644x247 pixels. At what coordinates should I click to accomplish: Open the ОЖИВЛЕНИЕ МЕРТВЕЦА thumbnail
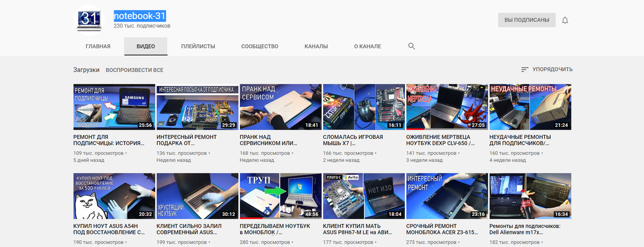click(447, 107)
